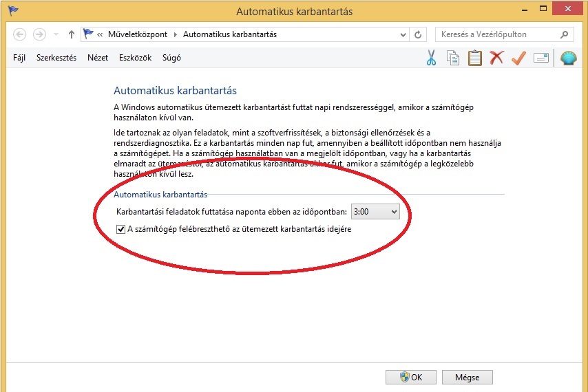Navigate to Műveletközpont in the breadcrumb
The width and height of the screenshot is (588, 392).
tap(138, 34)
